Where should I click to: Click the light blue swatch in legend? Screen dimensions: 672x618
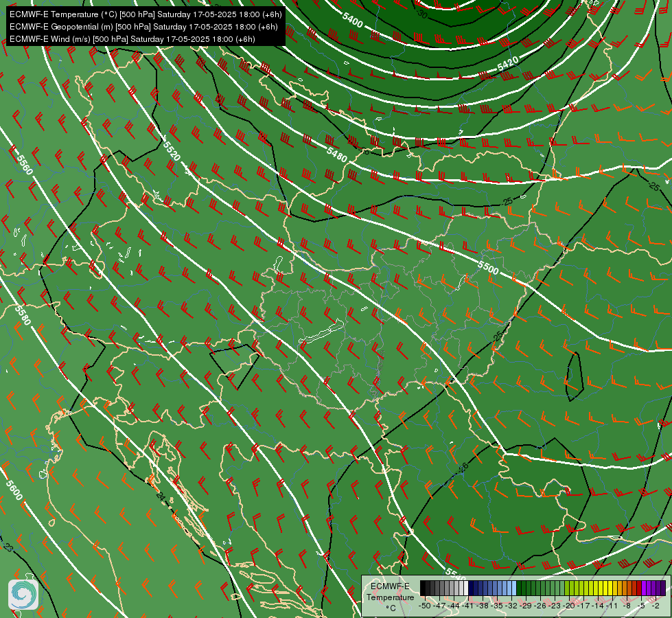tap(514, 588)
